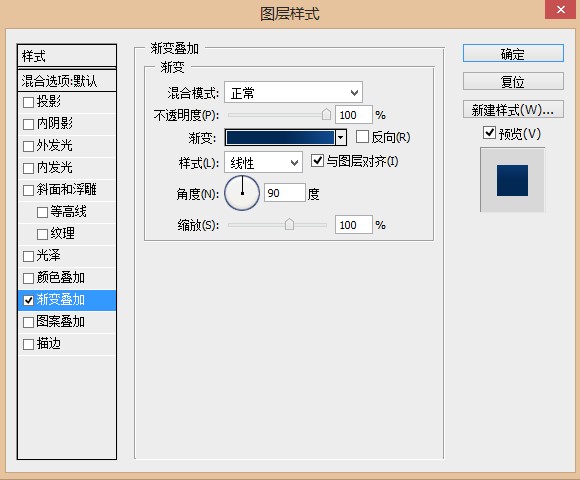Click the 不透明度 slider handle
The image size is (580, 480).
tap(326, 114)
